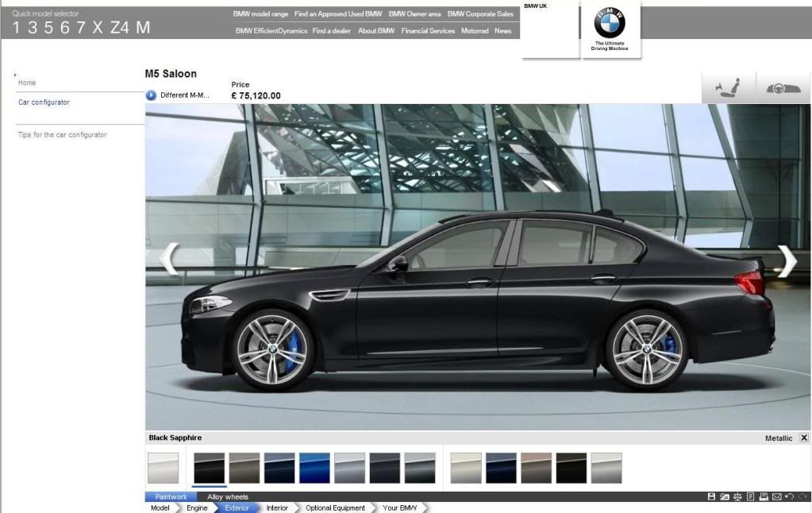Open the document summary icon in bottom toolbar

click(750, 496)
